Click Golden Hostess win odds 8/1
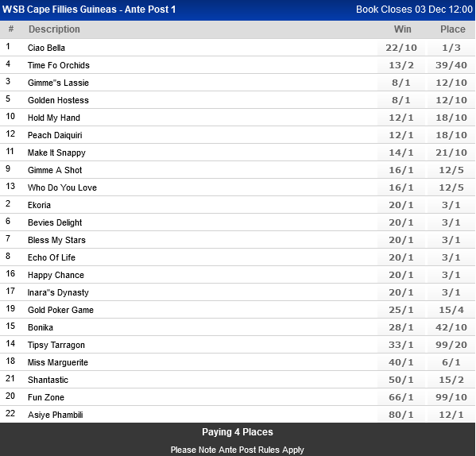This screenshot has width=476, height=456. click(x=401, y=100)
